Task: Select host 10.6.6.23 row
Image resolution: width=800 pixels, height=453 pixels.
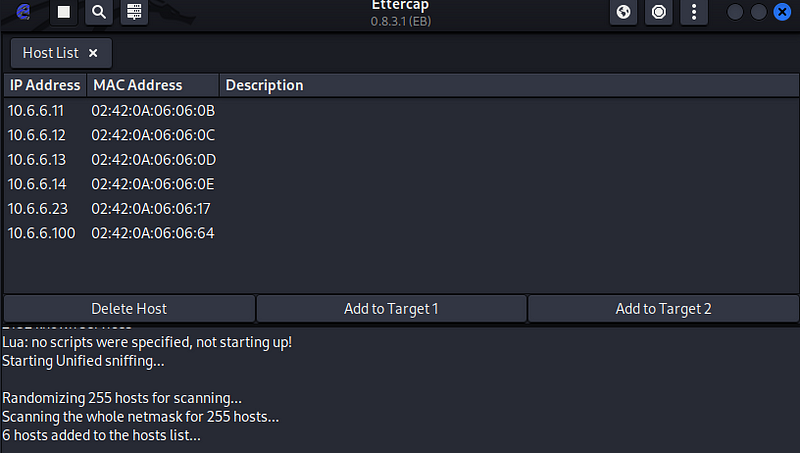Action: (x=401, y=209)
